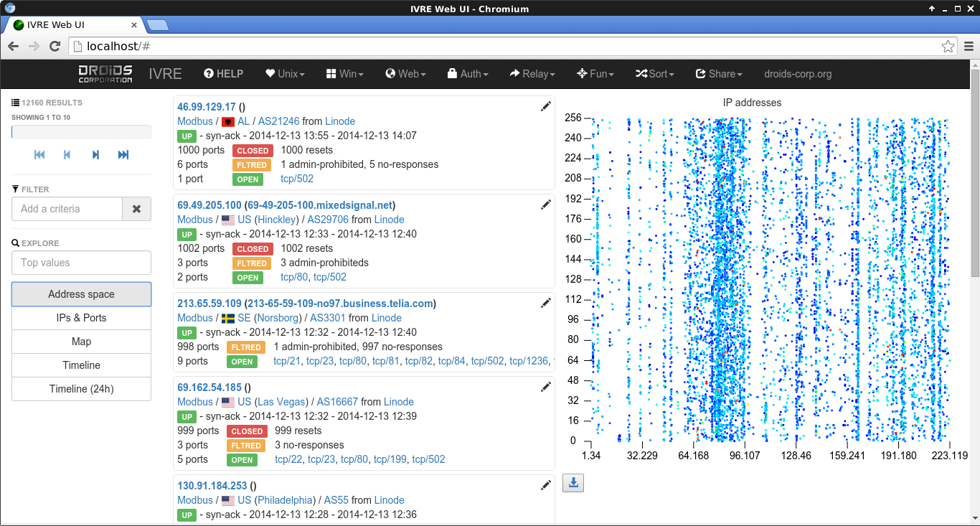
Task: Filter by AS3301
Action: click(x=328, y=318)
